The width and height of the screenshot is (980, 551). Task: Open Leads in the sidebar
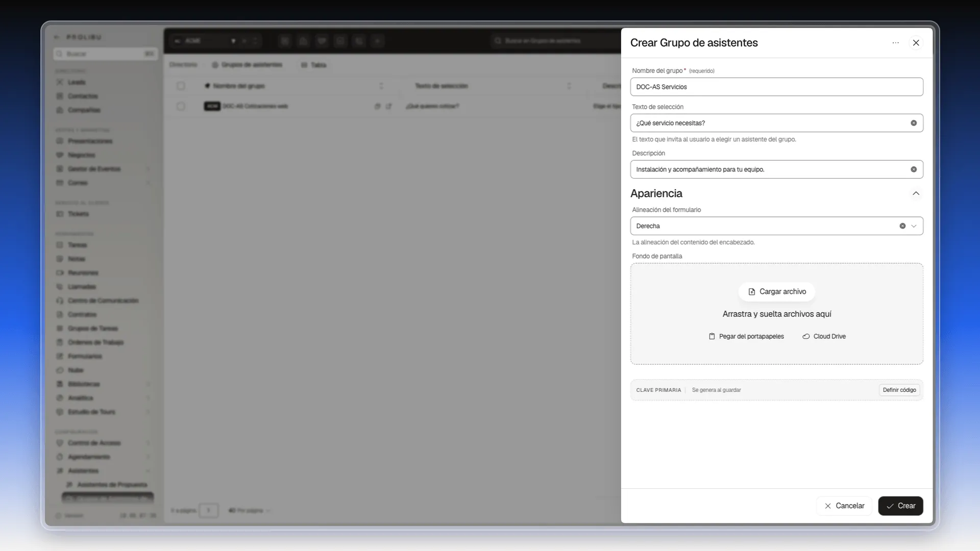point(77,82)
